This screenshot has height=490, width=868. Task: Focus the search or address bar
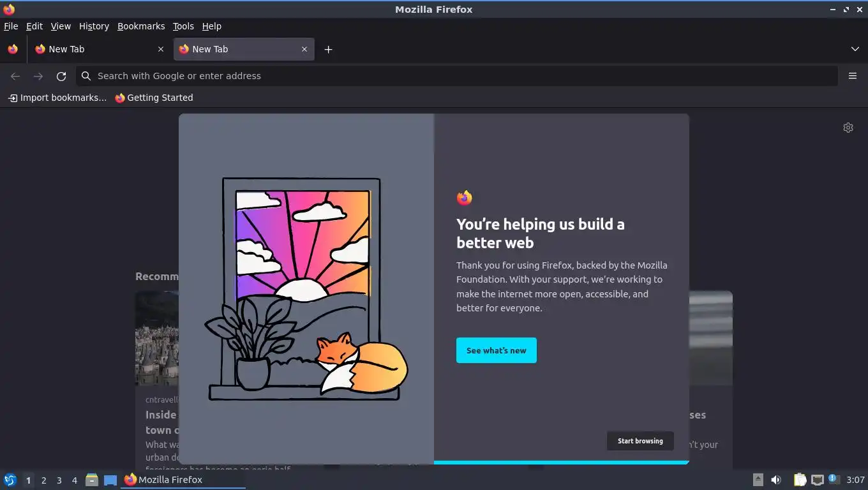point(456,76)
